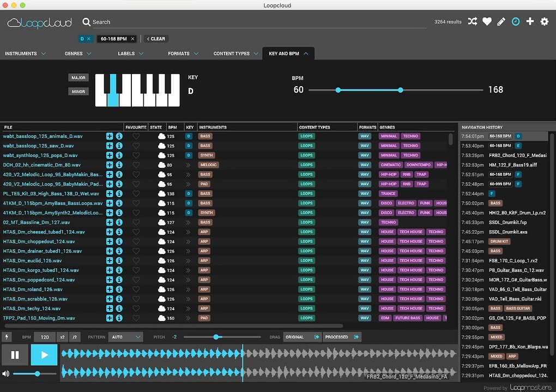556x392 pixels.
Task: Toggle the x2 tempo button
Action: [x=62, y=337]
